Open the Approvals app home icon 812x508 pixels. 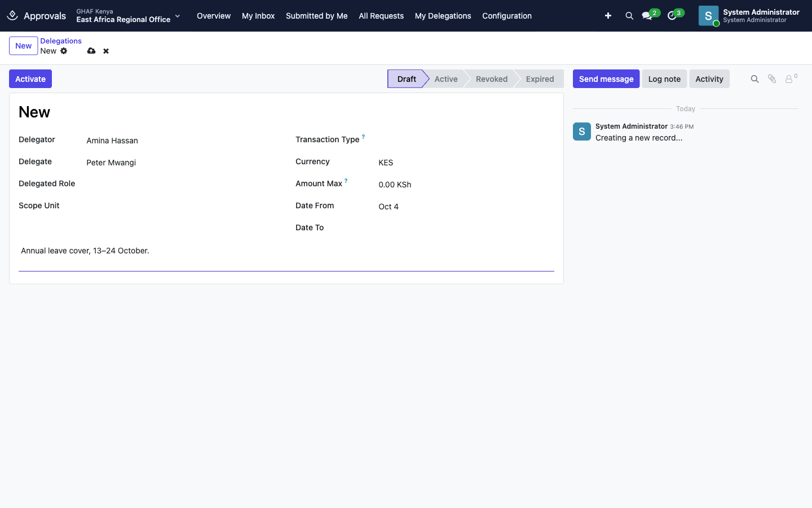click(x=12, y=15)
